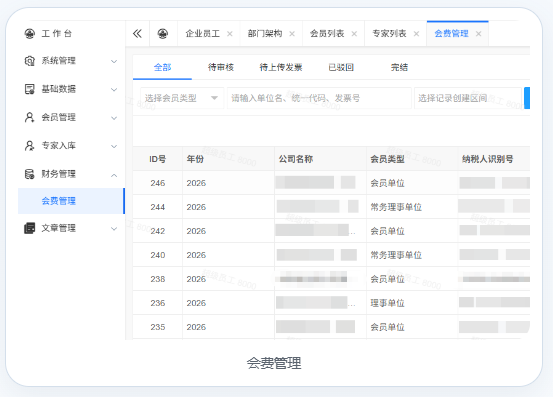Select the row with ID 242
This screenshot has width=553, height=397.
coord(331,231)
